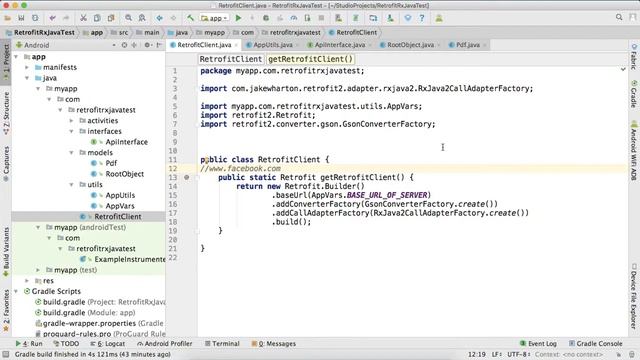This screenshot has height=360, width=640.
Task: Click the Open folder toolbar icon
Action: pyautogui.click(x=7, y=18)
